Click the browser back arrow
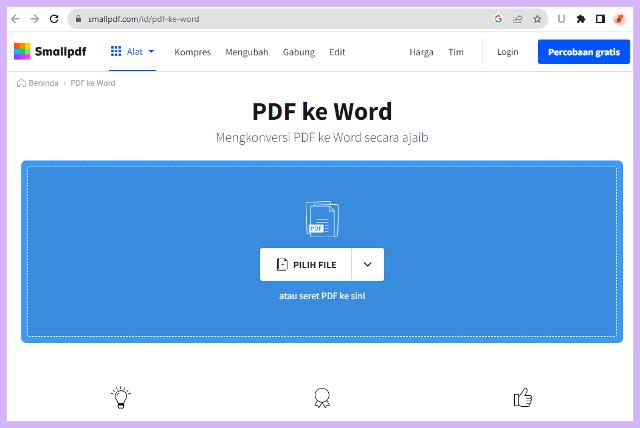Screen dimensions: 640x428 pyautogui.click(x=15, y=19)
